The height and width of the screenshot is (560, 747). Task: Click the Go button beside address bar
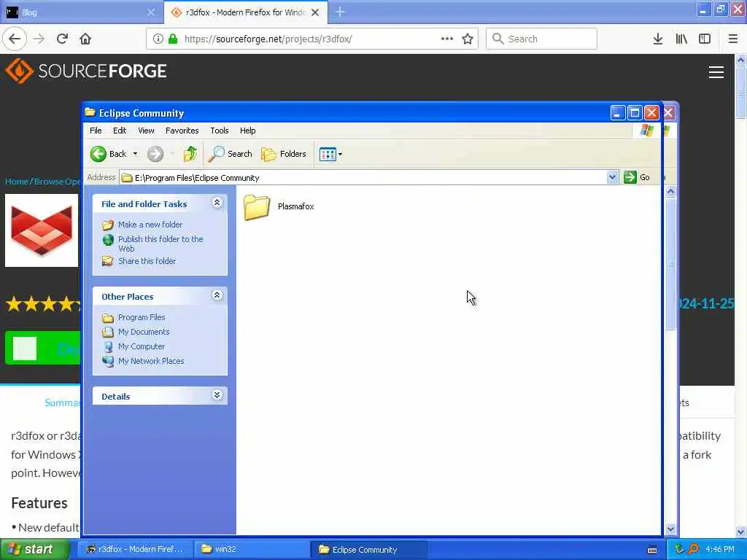click(x=637, y=177)
